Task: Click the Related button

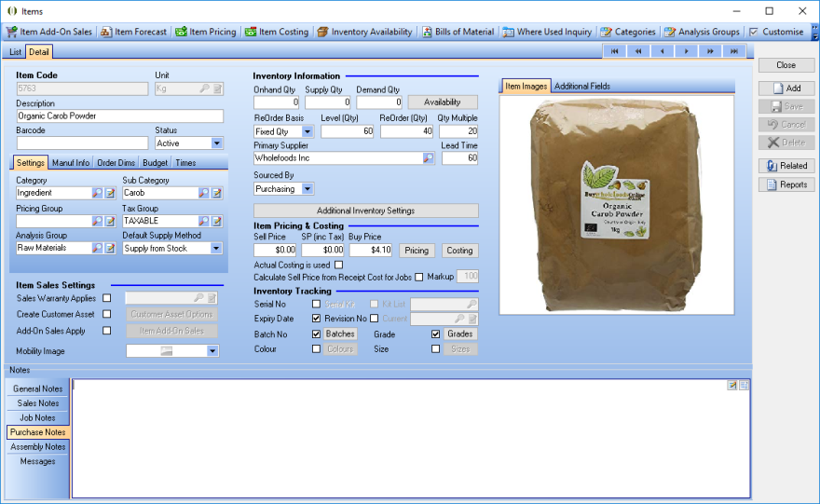Action: coord(786,166)
